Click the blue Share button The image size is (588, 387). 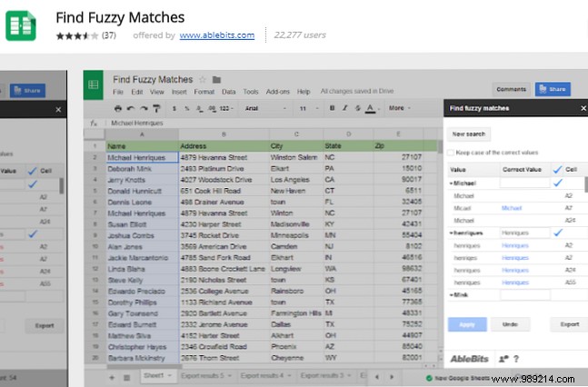point(553,89)
